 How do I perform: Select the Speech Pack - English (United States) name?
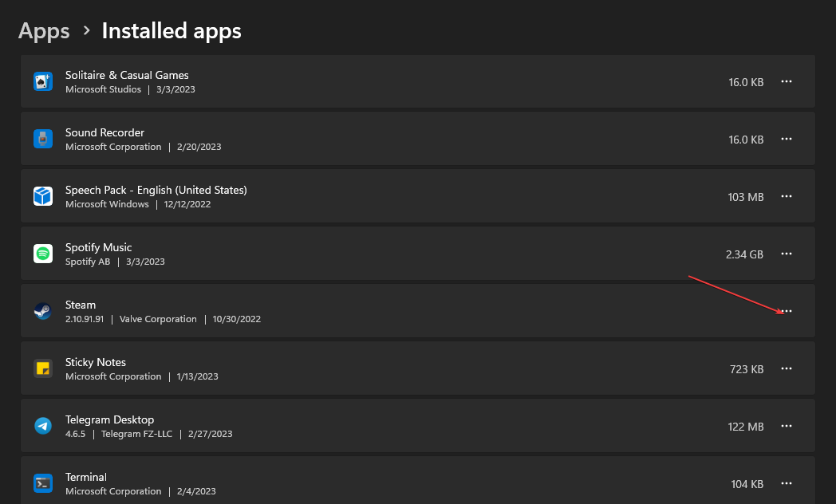point(156,191)
